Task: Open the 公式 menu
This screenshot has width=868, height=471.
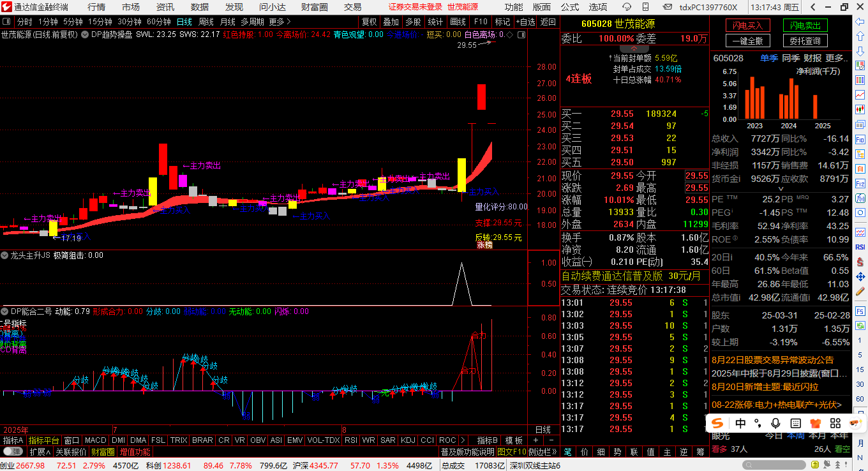Action: pos(570,7)
